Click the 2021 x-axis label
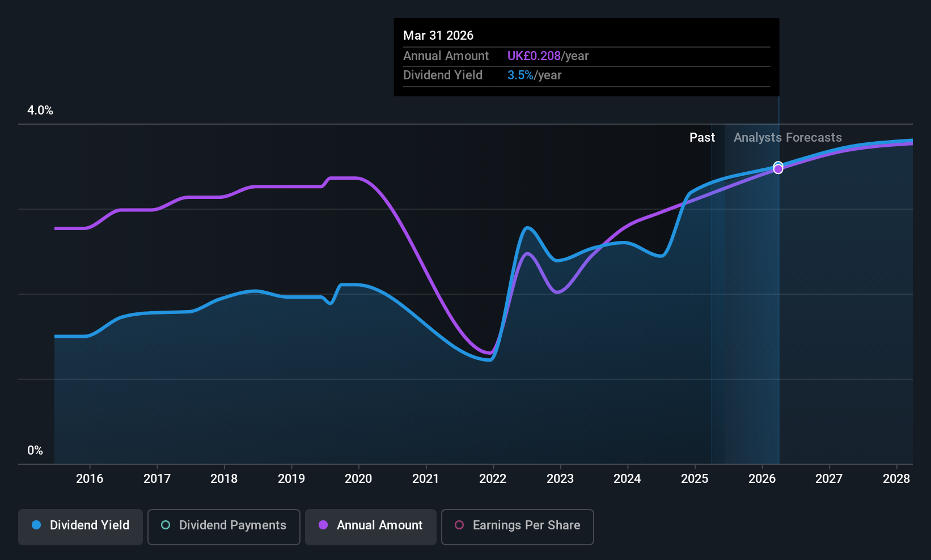931x560 pixels. tap(426, 479)
